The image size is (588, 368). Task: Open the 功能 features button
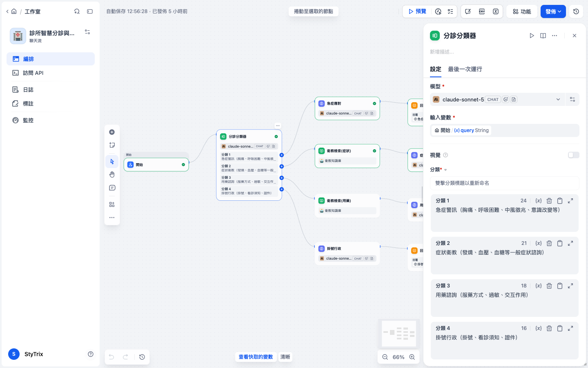pyautogui.click(x=522, y=11)
